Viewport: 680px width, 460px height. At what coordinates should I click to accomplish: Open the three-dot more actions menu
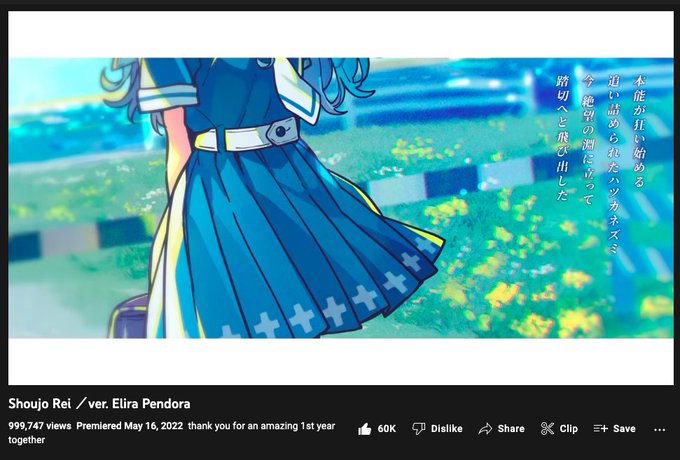click(x=659, y=430)
